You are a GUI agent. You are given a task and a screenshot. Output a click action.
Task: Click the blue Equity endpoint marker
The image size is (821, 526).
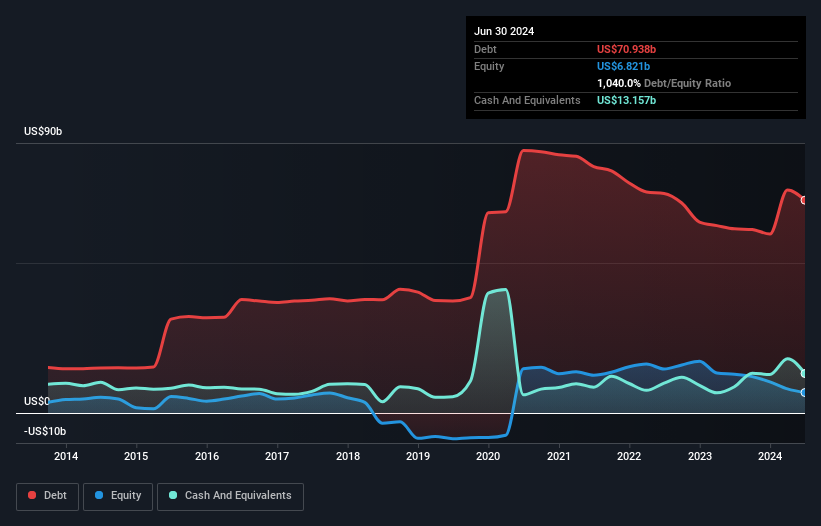(804, 393)
